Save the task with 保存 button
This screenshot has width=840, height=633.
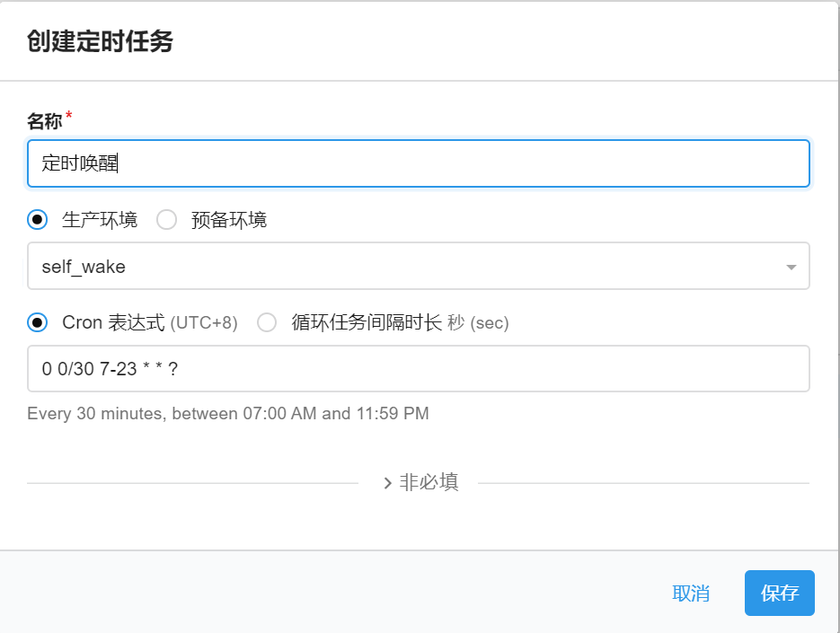(x=779, y=593)
